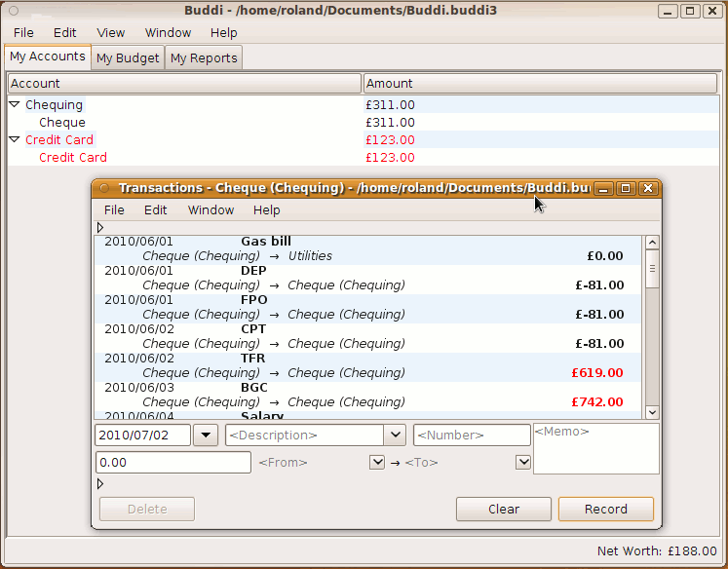Click the Record button
This screenshot has height=569, width=728.
click(x=605, y=509)
